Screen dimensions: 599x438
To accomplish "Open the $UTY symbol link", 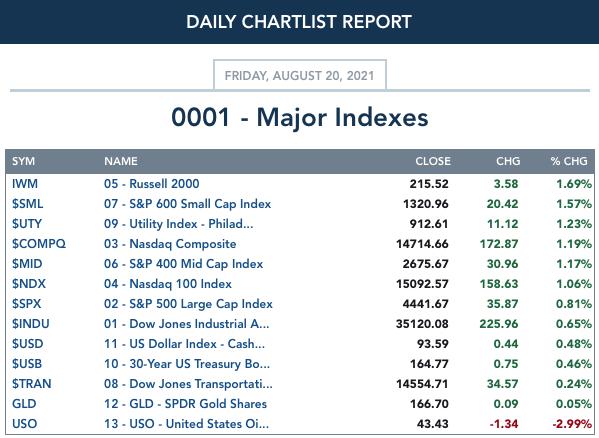I will (27, 223).
